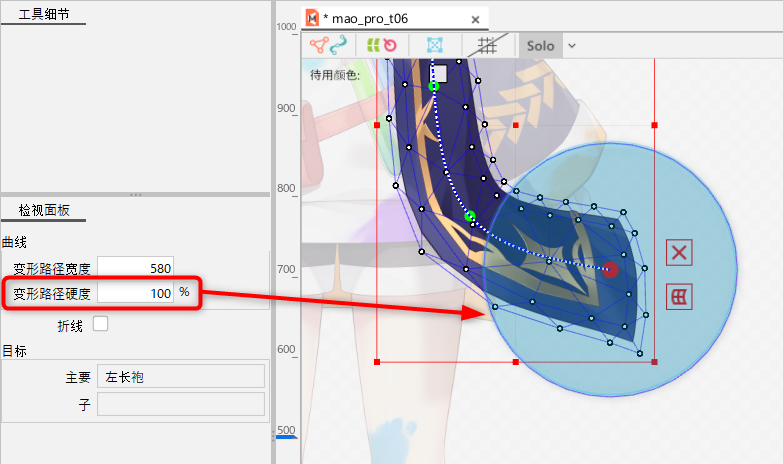Viewport: 783px width, 464px height.
Task: Click the 变形路径宽度 value field
Action: point(136,267)
